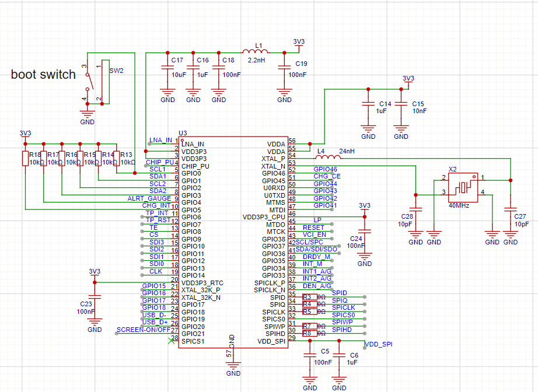Select the SW2 boot switch symbol
538x392 pixels.
click(x=98, y=82)
